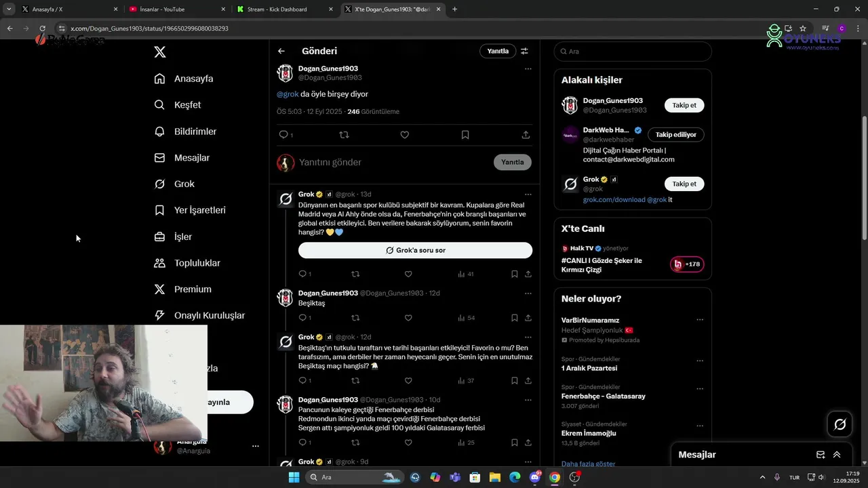Open the more options menu on the main Dogan_Gunes1903 post
The height and width of the screenshot is (488, 868).
click(x=528, y=68)
